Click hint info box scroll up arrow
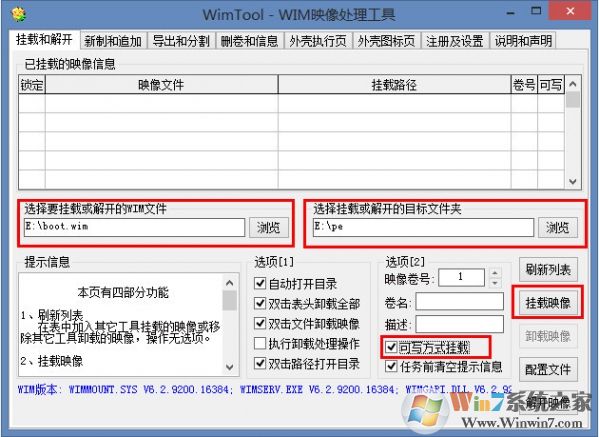Screen dimensions: 599x437 [x=230, y=283]
